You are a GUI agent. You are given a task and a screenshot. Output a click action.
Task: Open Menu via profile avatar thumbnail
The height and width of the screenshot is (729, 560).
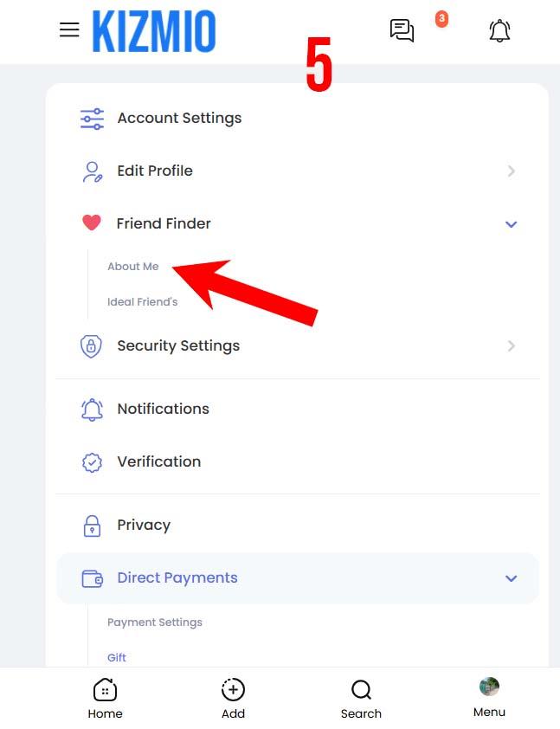click(x=489, y=687)
